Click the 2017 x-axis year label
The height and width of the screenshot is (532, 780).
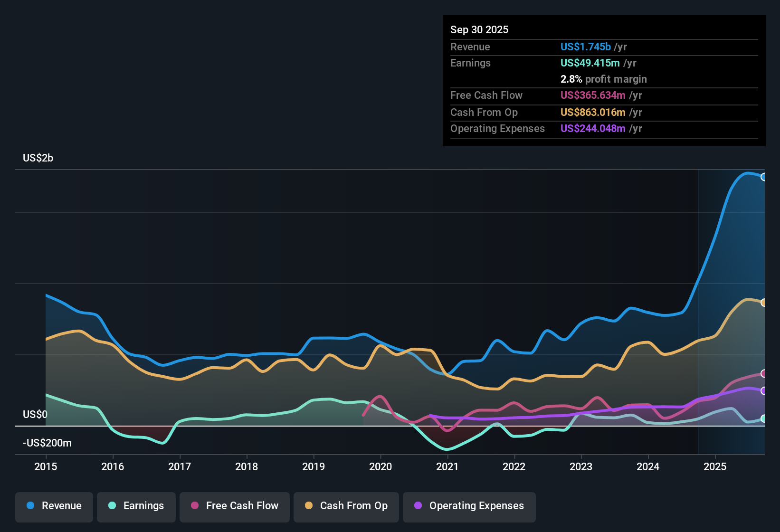coord(180,467)
